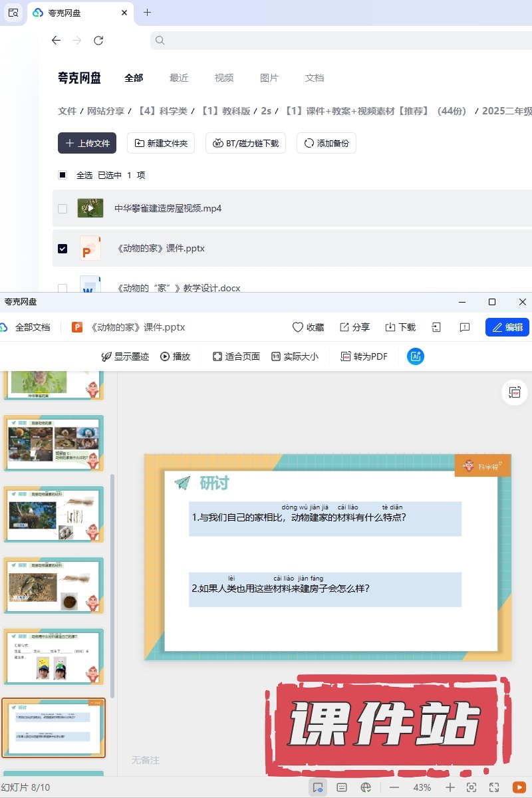Click the notes panel icon in status bar
The height and width of the screenshot is (798, 532).
[342, 787]
